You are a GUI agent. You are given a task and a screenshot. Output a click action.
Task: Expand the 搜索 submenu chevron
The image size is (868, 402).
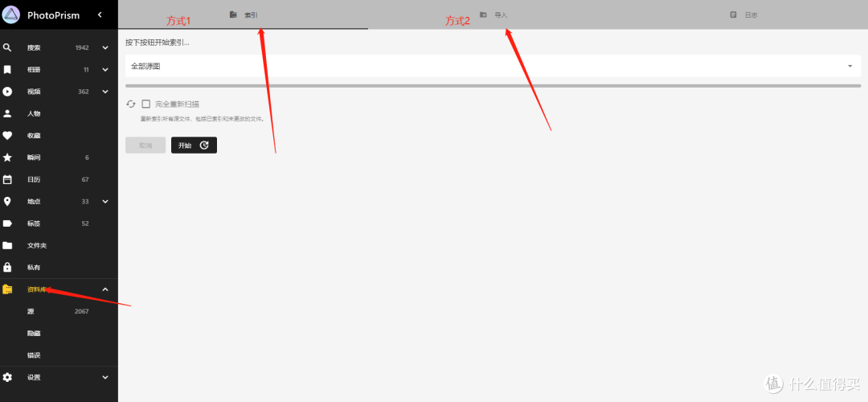[105, 47]
